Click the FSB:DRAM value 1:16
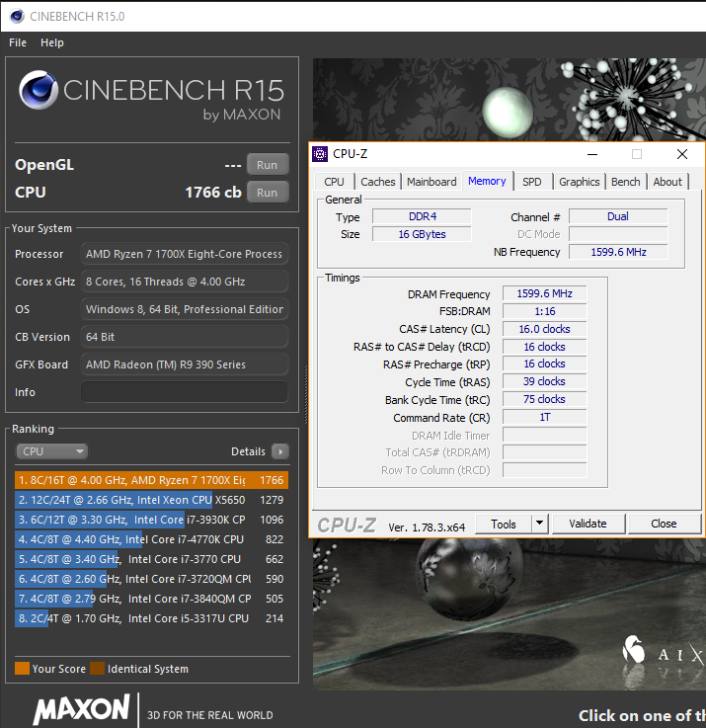Screen dimensions: 706x728 [x=544, y=311]
